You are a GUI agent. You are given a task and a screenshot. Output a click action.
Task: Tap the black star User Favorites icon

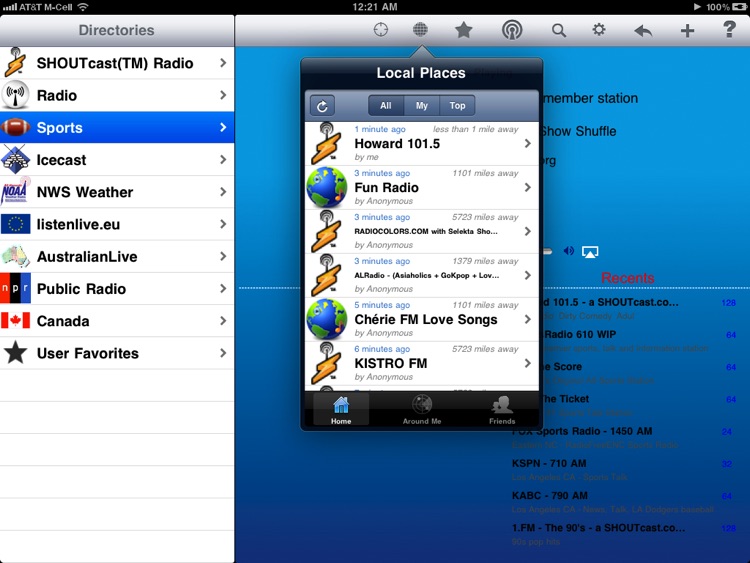point(15,353)
